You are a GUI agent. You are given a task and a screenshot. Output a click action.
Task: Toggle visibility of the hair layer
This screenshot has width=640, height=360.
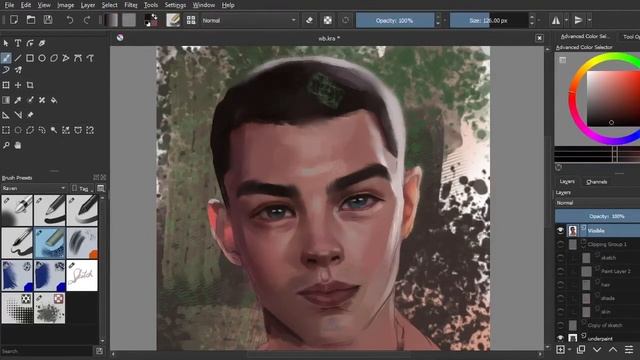tap(560, 284)
